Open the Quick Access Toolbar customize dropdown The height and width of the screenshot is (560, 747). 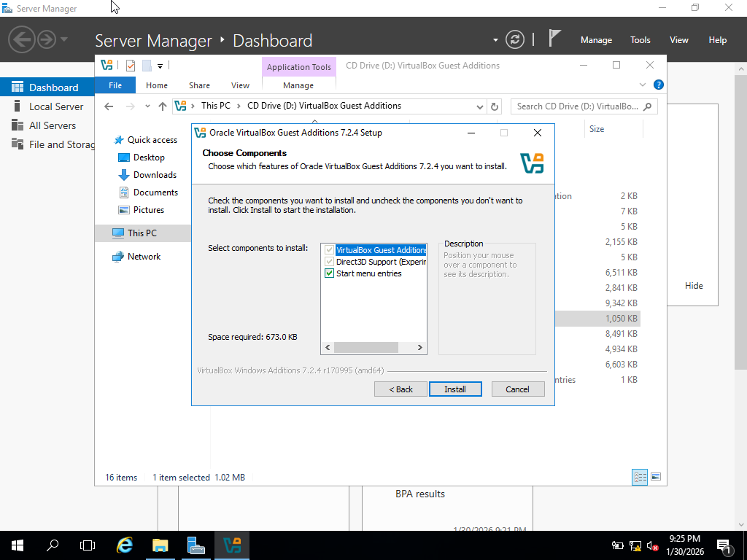click(160, 66)
